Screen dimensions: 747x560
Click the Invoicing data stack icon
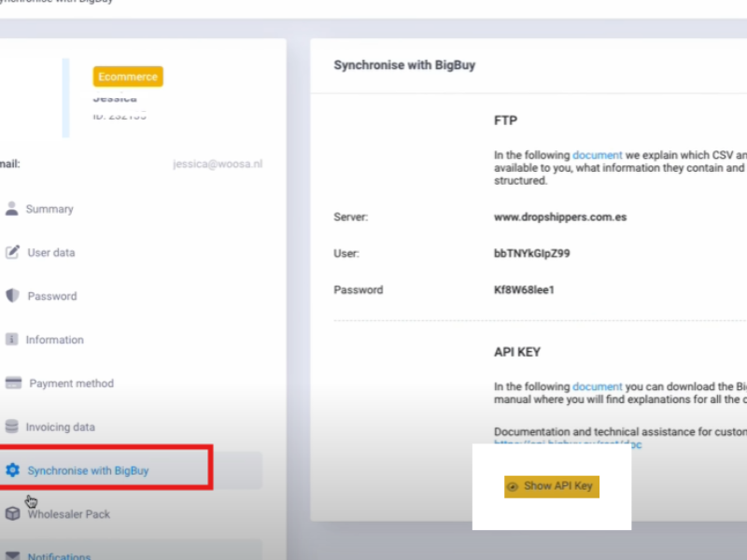[12, 427]
